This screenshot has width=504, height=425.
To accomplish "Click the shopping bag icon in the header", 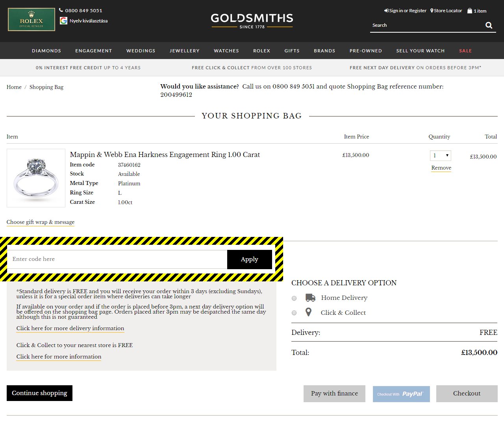I will [x=470, y=11].
